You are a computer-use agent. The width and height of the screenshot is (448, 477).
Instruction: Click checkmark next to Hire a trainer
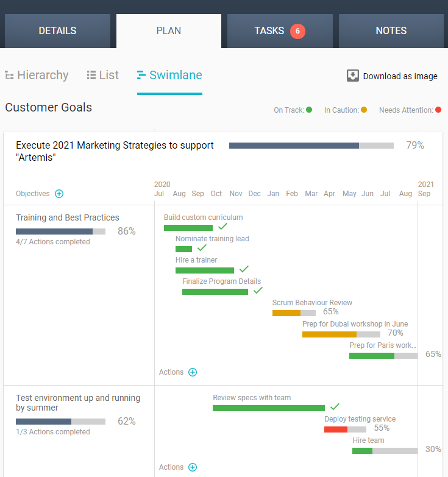pos(244,269)
